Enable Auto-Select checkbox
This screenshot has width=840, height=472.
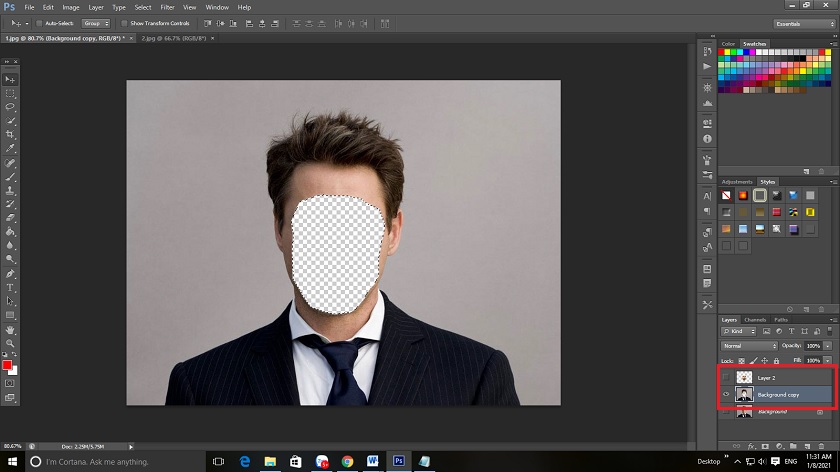[x=39, y=24]
